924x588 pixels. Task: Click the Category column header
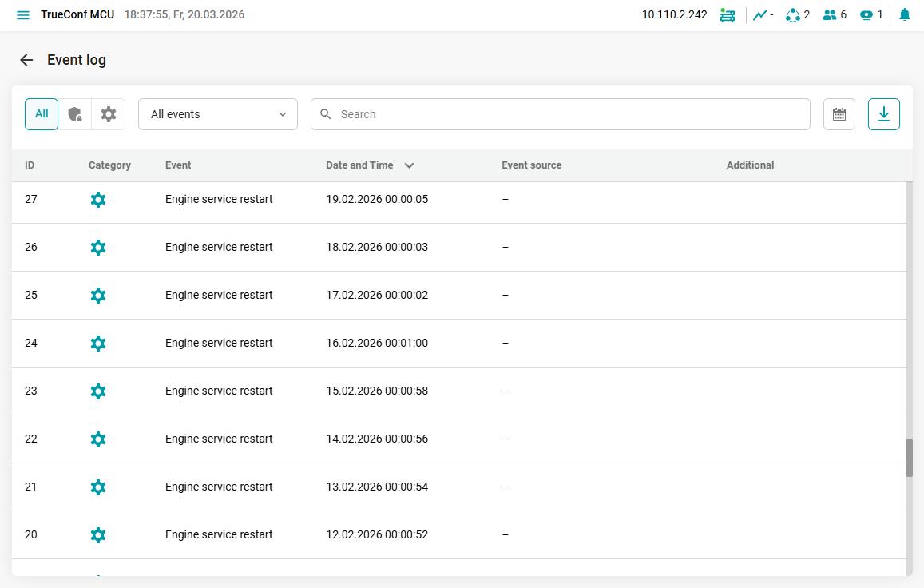tap(109, 165)
